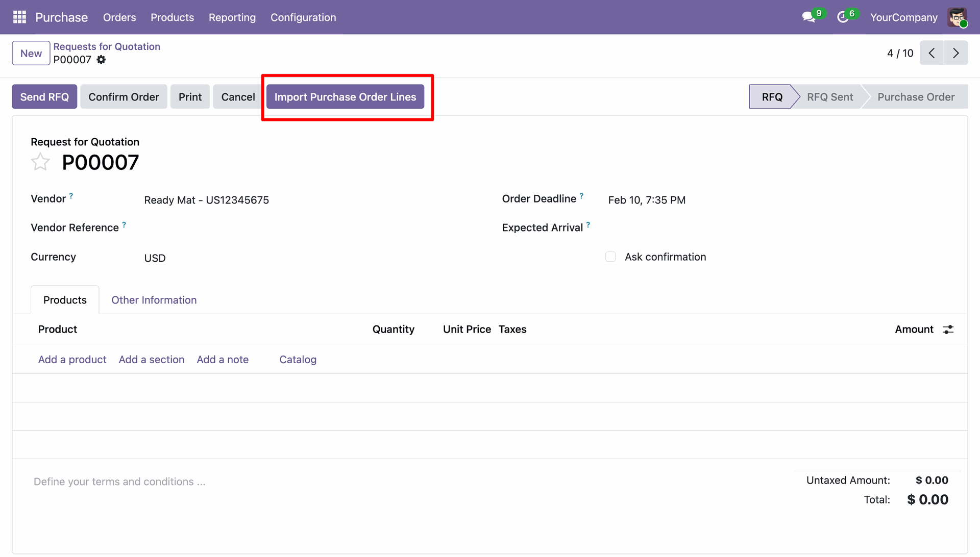Open the Reporting menu
Viewport: 980px width, 557px height.
click(232, 17)
